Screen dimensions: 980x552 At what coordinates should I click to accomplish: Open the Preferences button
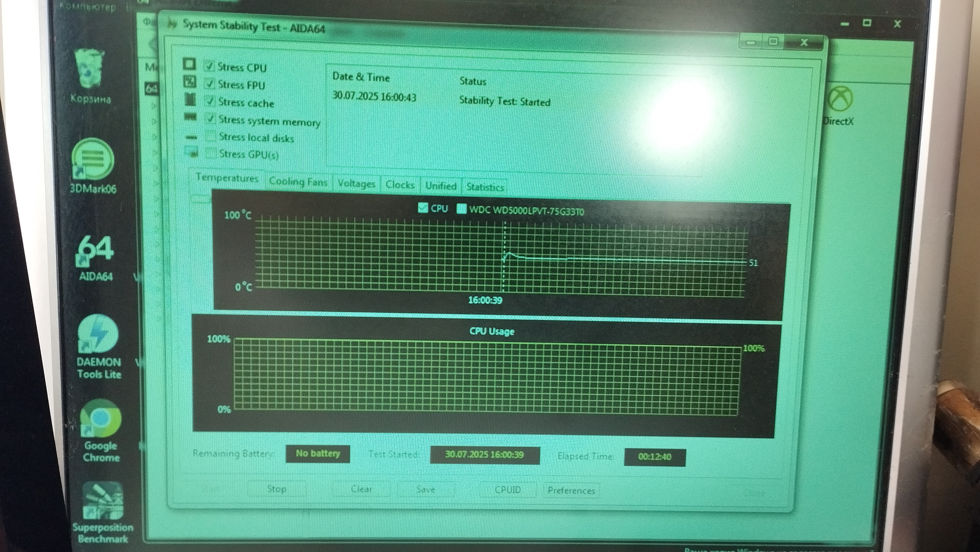point(571,490)
